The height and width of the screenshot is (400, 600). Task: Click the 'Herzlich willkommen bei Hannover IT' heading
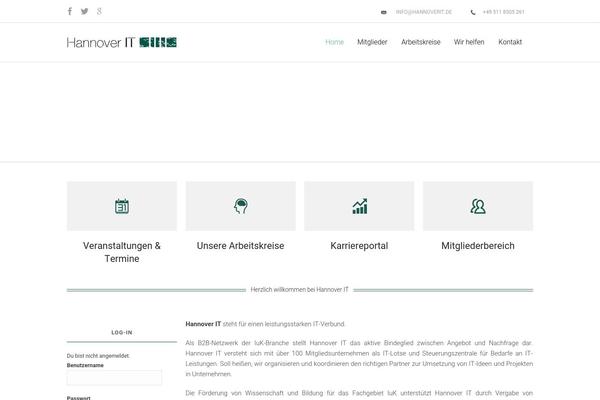point(300,290)
